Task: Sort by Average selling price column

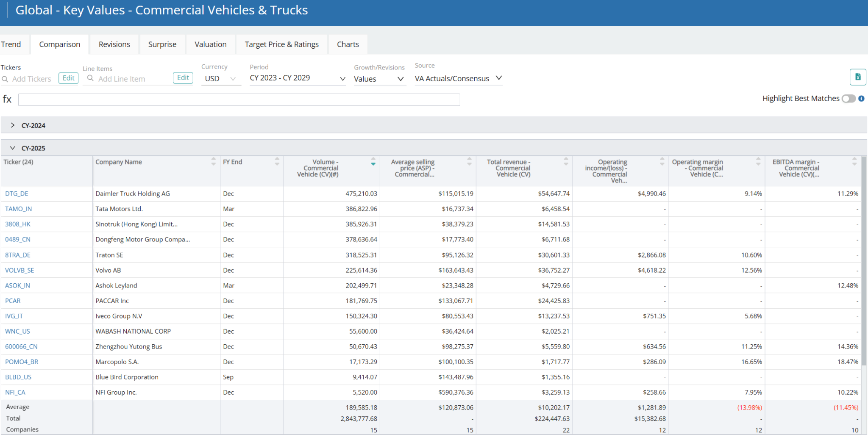Action: tap(469, 161)
